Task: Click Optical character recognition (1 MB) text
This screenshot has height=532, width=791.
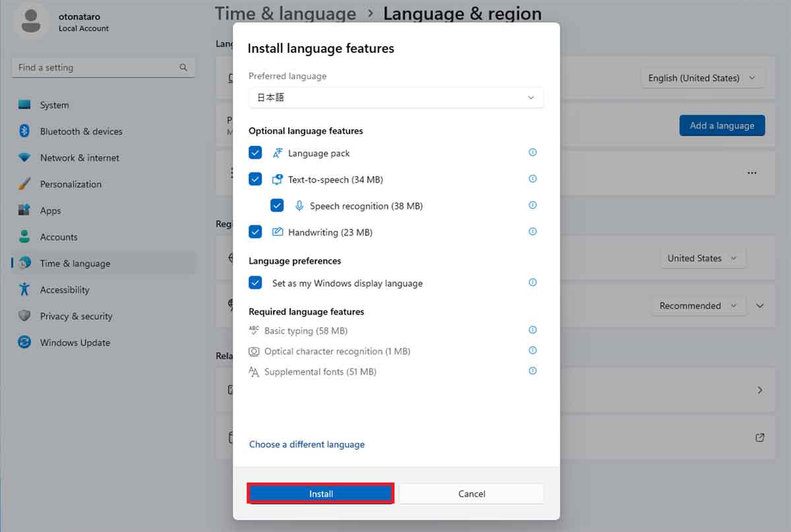Action: [x=337, y=351]
